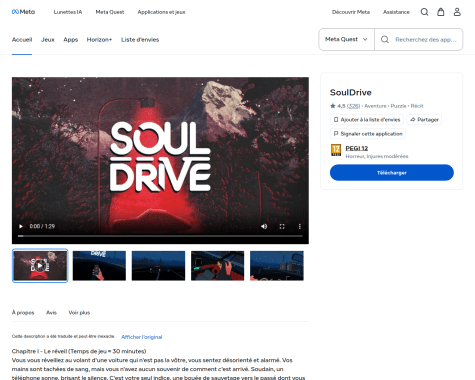Viewport: 475px width, 380px height.
Task: Click the 0:00 / 1:29 time text
Action: [x=42, y=226]
